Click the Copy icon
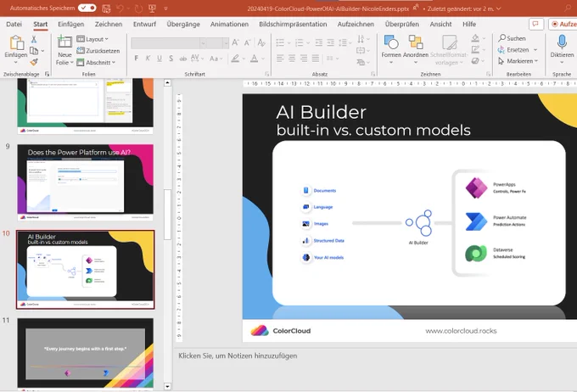The height and width of the screenshot is (392, 577). coord(34,50)
